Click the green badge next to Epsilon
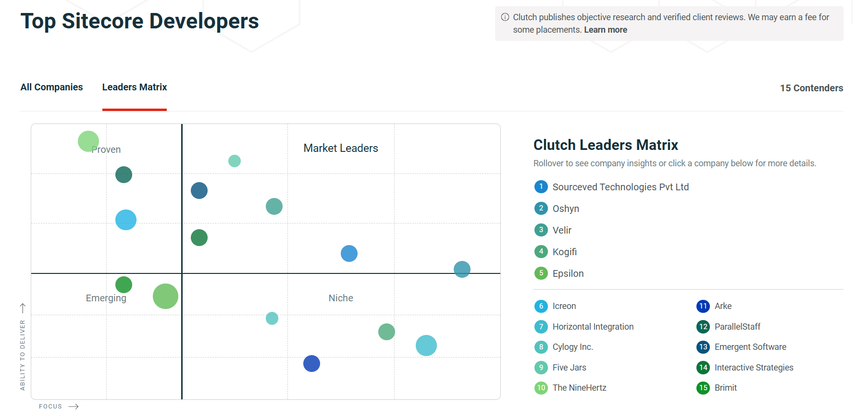 coord(541,273)
